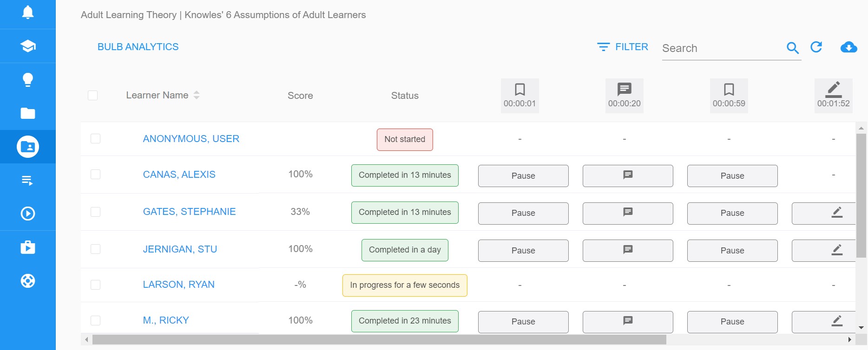
Task: Open the help lifebuoy sidebar icon
Action: pyautogui.click(x=28, y=281)
